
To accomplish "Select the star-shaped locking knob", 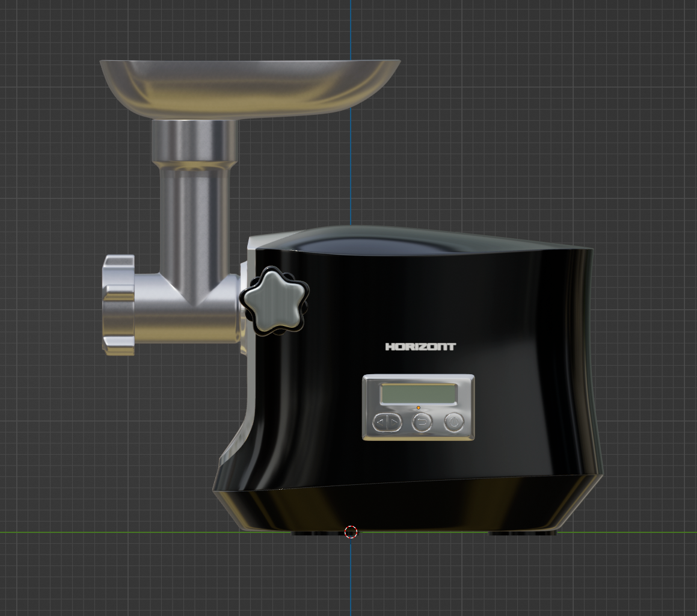I will point(274,301).
